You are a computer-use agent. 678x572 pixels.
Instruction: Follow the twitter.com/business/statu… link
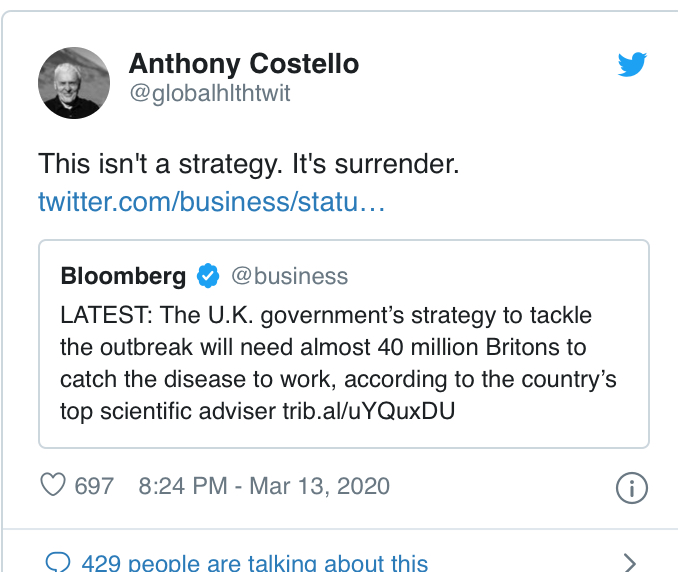tap(211, 202)
